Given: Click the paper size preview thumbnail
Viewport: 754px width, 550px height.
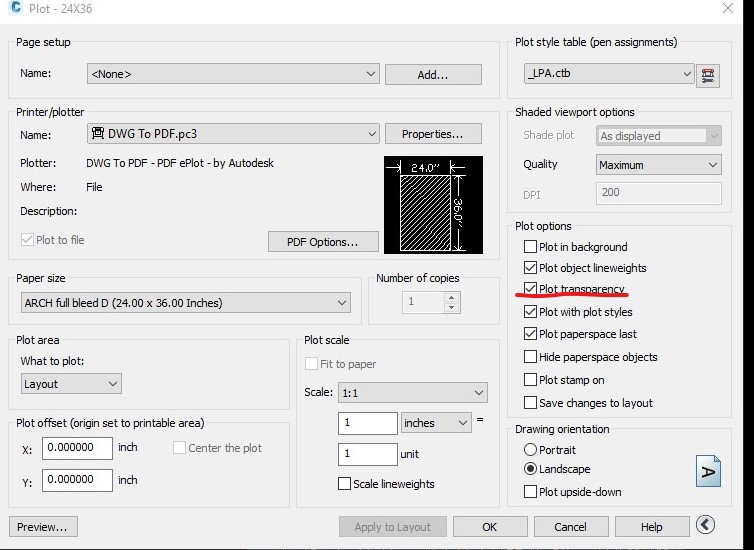Looking at the screenshot, I should tap(433, 205).
